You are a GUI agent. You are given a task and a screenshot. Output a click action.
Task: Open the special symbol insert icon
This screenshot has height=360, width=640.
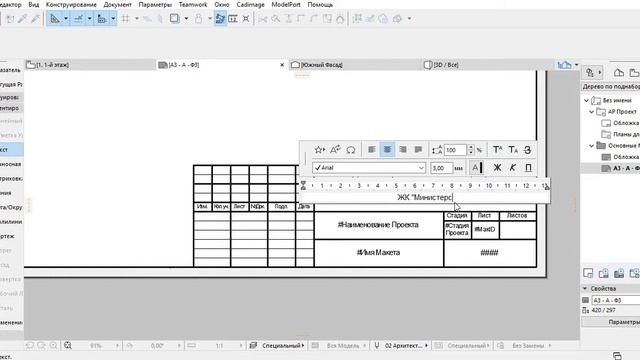coord(351,150)
